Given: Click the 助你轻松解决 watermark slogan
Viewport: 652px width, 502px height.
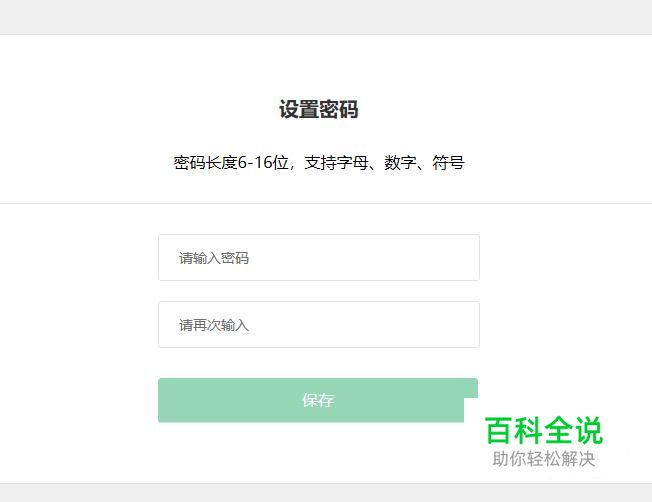Looking at the screenshot, I should tap(543, 459).
